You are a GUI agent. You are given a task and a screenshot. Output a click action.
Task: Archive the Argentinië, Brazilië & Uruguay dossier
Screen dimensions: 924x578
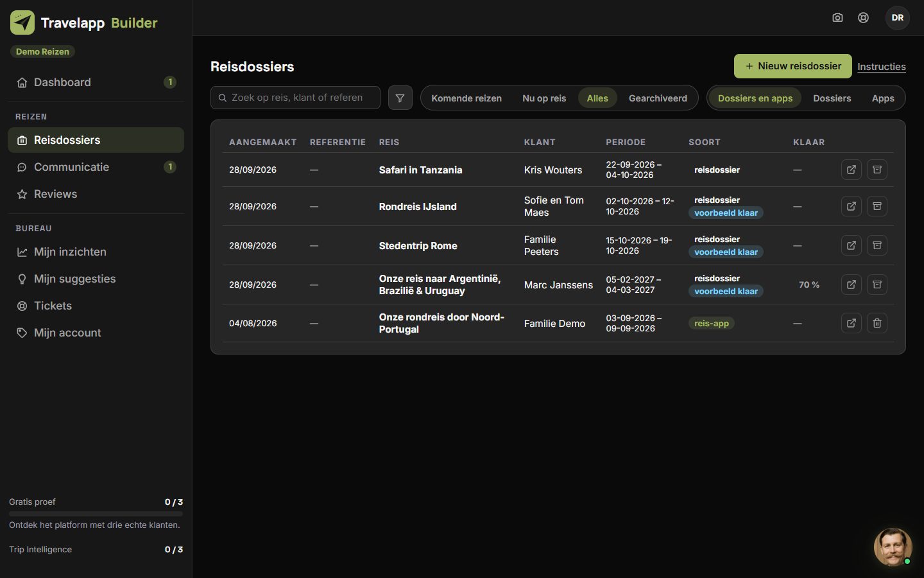click(877, 285)
